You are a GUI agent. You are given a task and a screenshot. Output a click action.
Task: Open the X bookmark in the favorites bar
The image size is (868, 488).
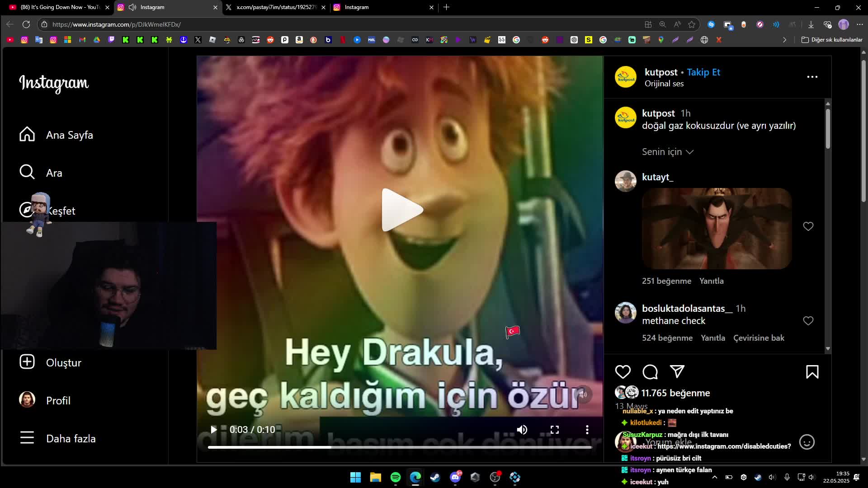pos(198,40)
